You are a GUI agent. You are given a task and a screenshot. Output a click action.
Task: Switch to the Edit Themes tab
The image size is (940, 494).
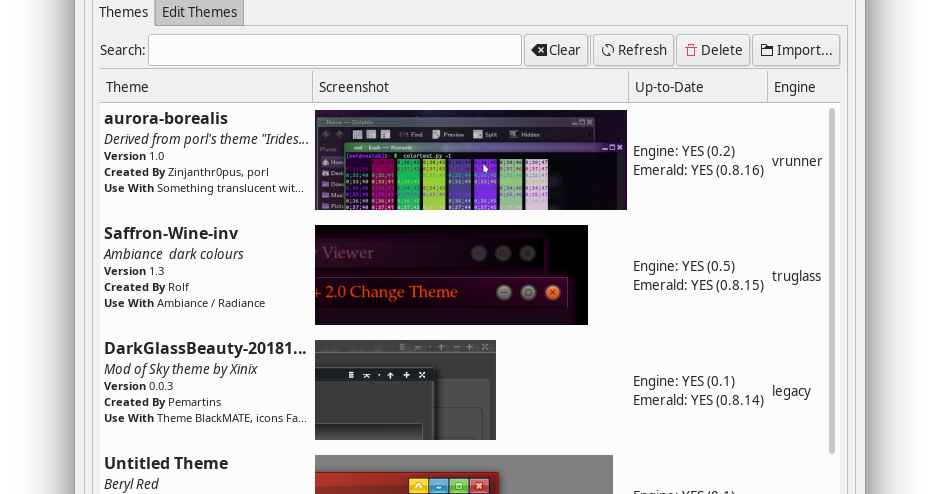click(199, 12)
